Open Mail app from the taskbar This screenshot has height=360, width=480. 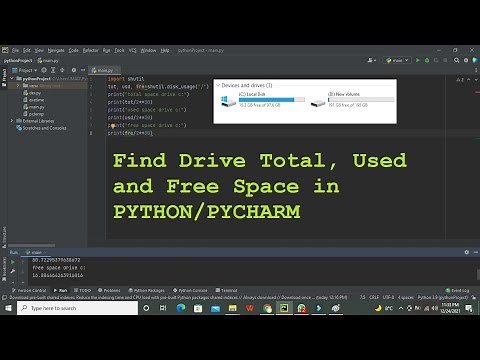(215, 308)
